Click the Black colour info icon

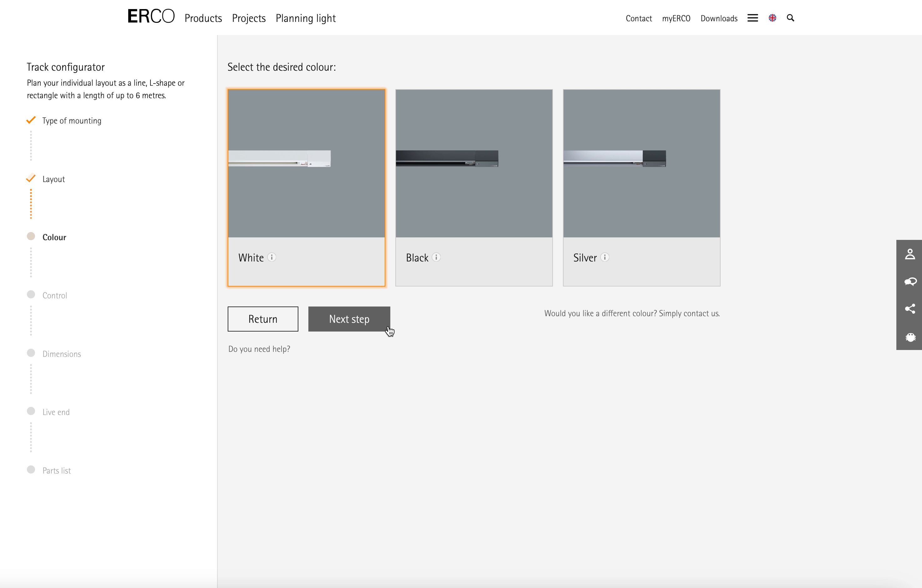[436, 257]
